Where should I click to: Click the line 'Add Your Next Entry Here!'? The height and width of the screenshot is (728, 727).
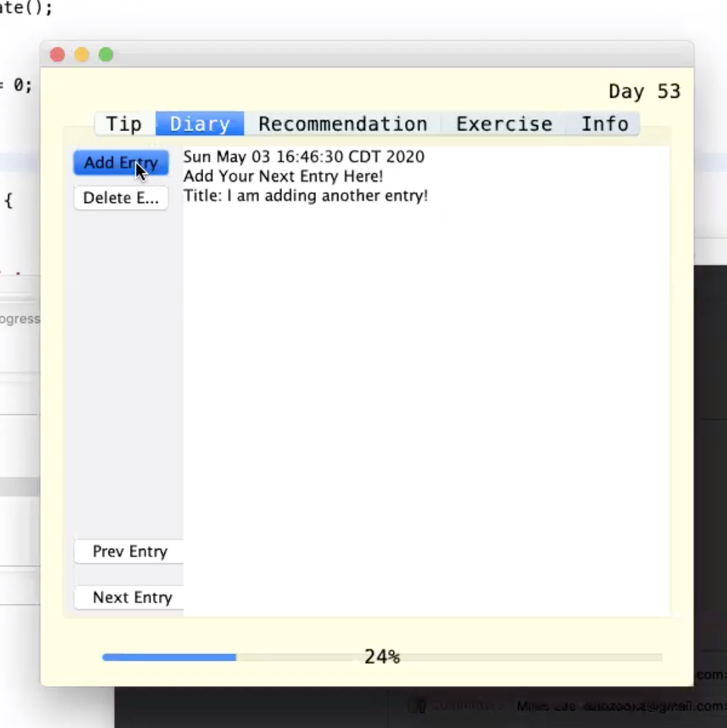tap(283, 177)
